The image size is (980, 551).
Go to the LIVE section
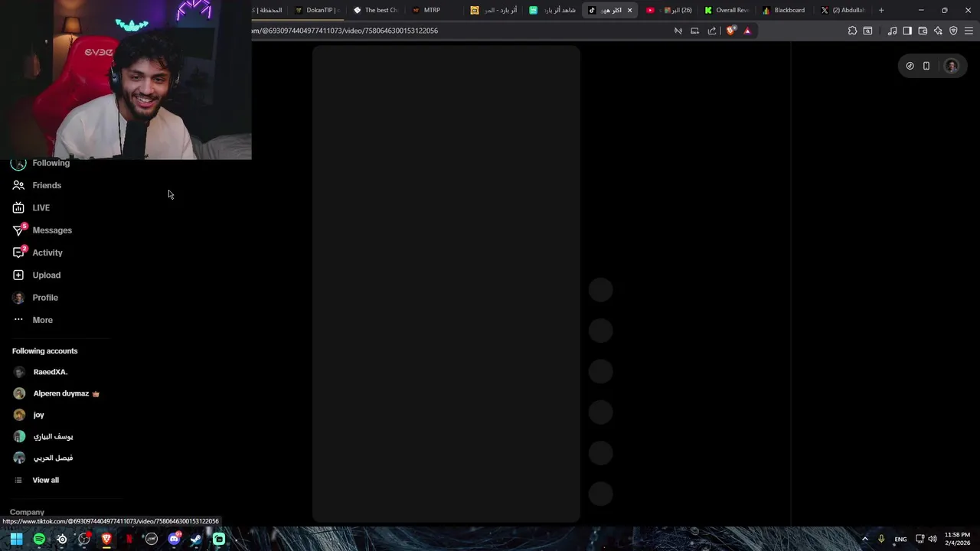41,207
